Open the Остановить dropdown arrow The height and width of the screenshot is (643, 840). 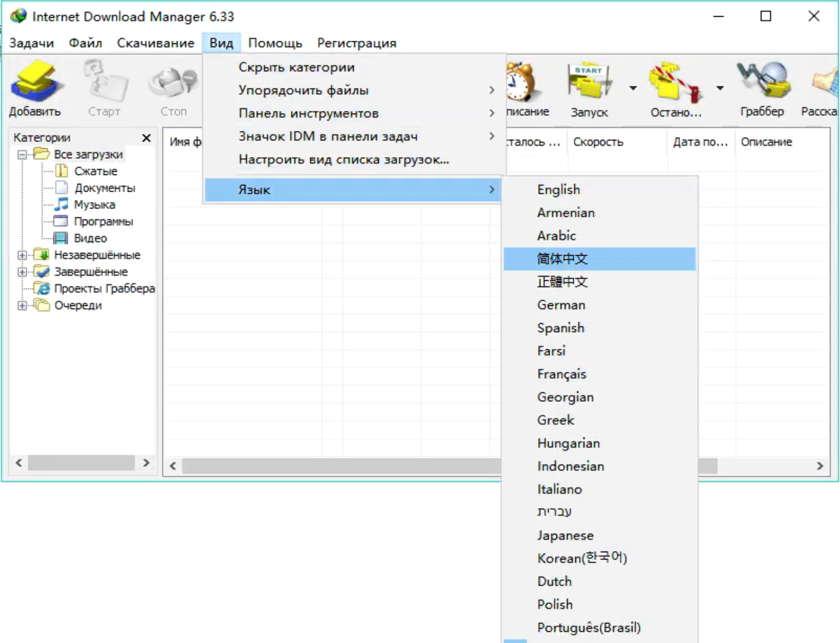click(720, 88)
